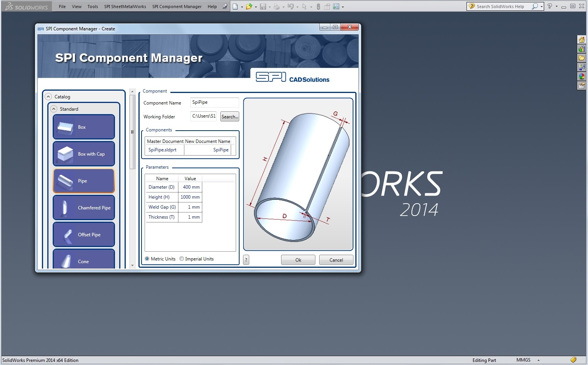Screen dimensions: 588x365
Task: Click the Help question mark icon in title bar
Action: click(x=550, y=6)
